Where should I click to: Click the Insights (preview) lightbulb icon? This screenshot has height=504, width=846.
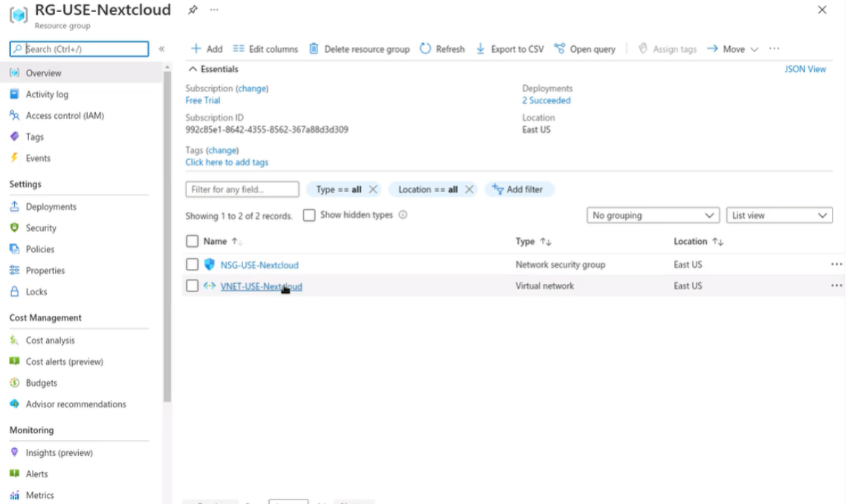15,452
